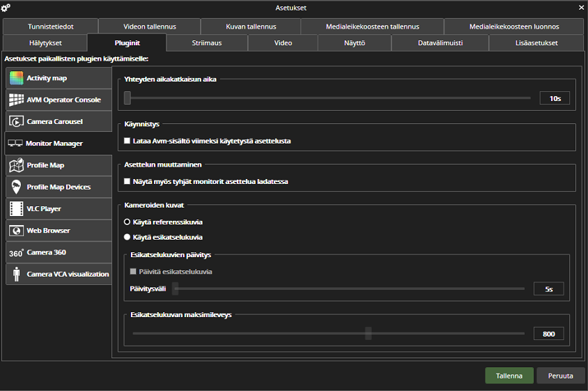Switch to Videon tallennus tab
588x391 pixels.
tap(150, 26)
